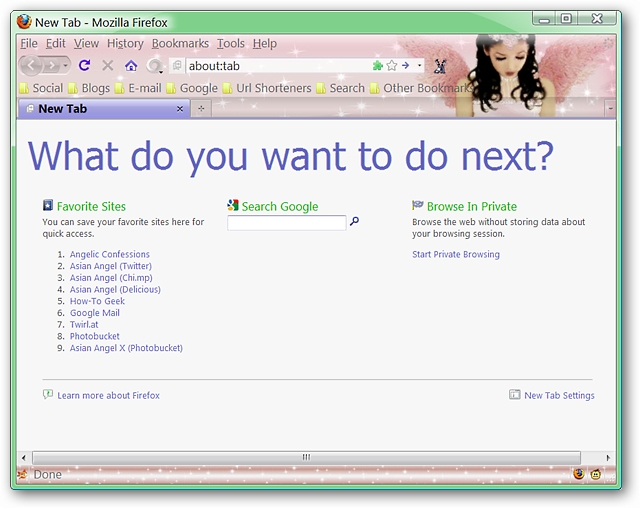The height and width of the screenshot is (508, 640).
Task: Open the Other Bookmarks folder
Action: (422, 88)
